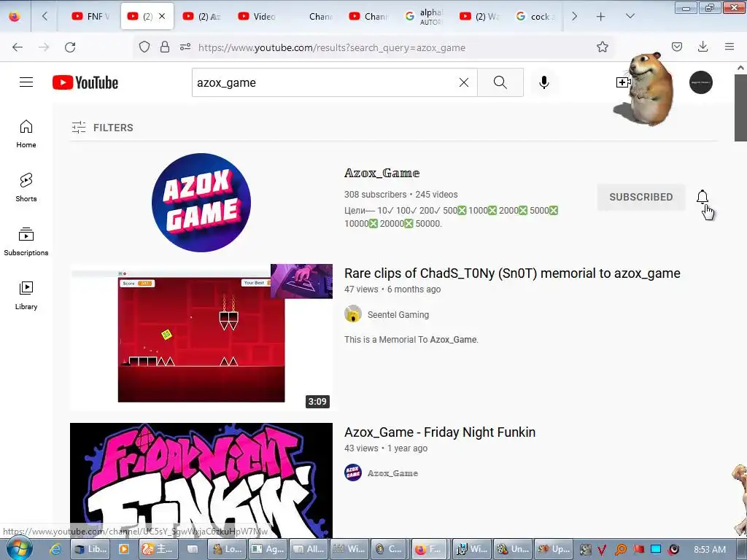The width and height of the screenshot is (747, 560).
Task: Open the account avatar menu
Action: point(701,82)
